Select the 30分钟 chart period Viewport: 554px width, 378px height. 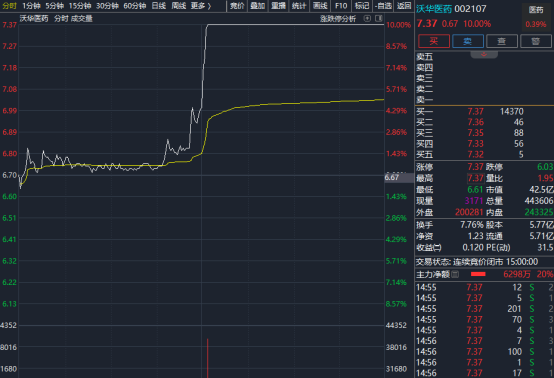pyautogui.click(x=107, y=6)
